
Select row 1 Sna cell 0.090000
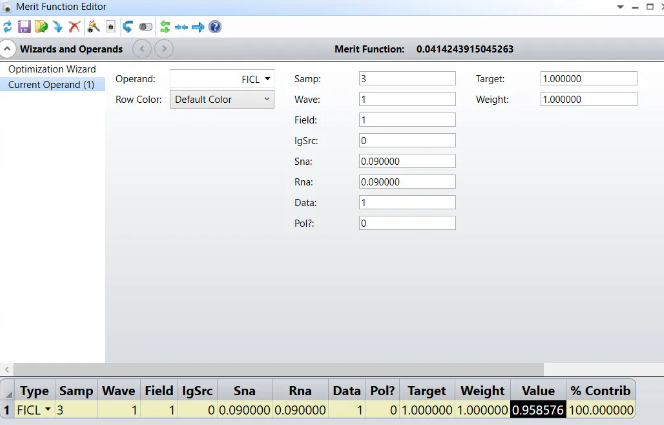245,410
